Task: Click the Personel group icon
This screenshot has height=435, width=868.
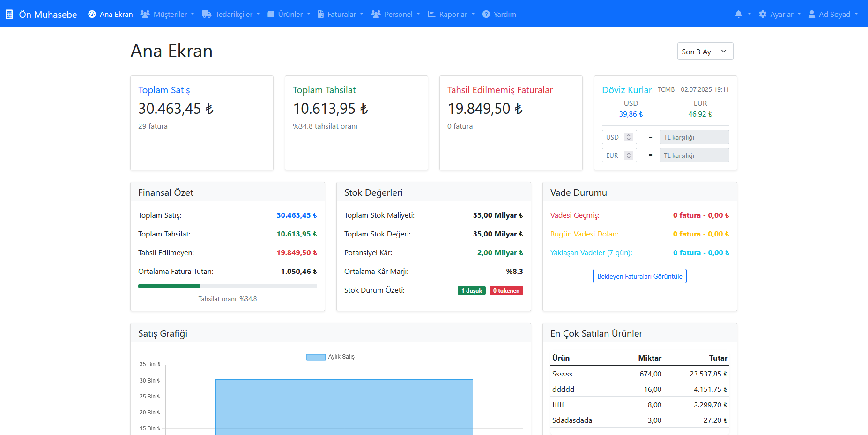Action: pos(376,14)
